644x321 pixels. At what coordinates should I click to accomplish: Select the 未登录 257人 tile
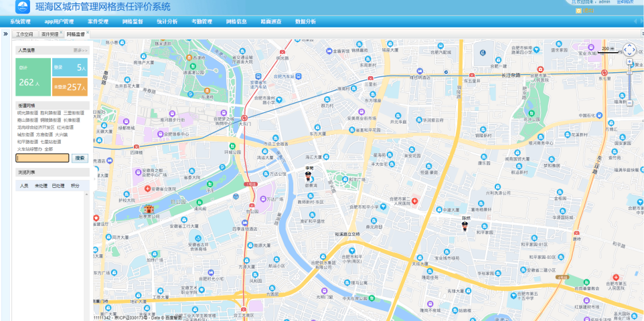click(x=70, y=87)
